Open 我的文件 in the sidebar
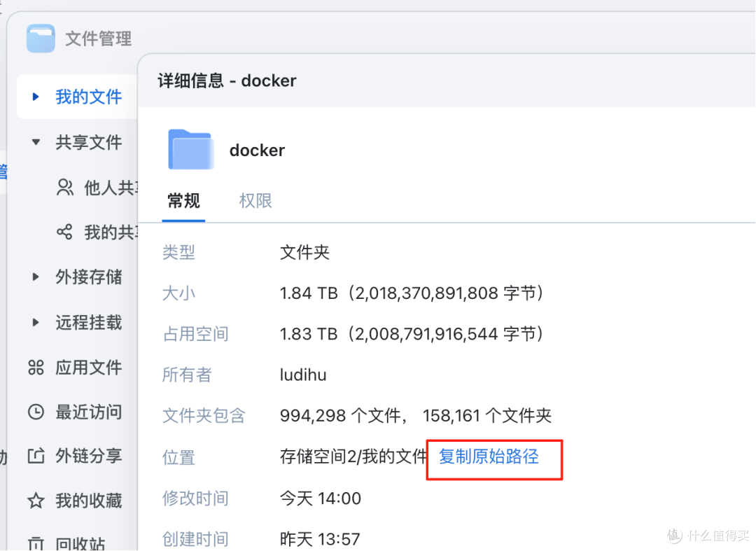 [x=88, y=97]
